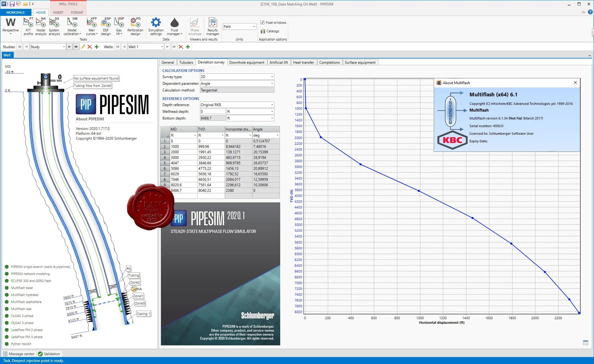
Task: Go to next study arrow
Action: [69, 47]
